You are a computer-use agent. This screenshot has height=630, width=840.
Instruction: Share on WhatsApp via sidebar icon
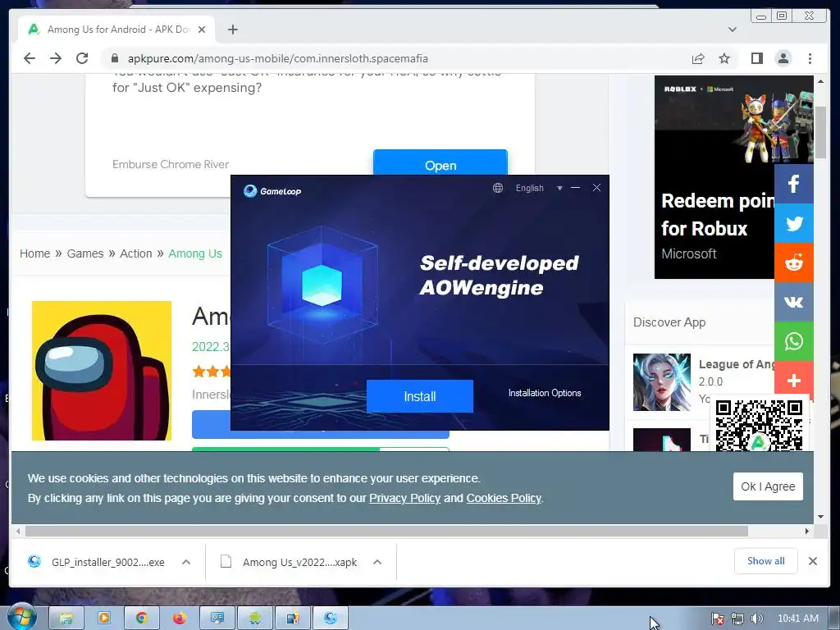pos(794,341)
